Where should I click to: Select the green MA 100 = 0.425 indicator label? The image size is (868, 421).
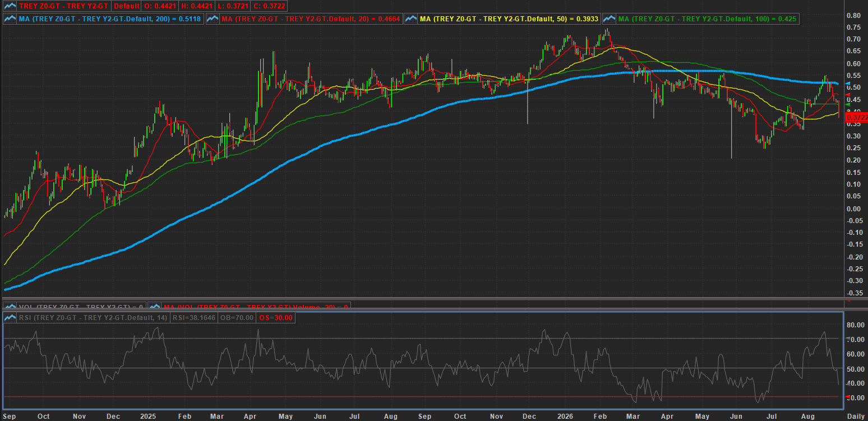click(x=707, y=19)
